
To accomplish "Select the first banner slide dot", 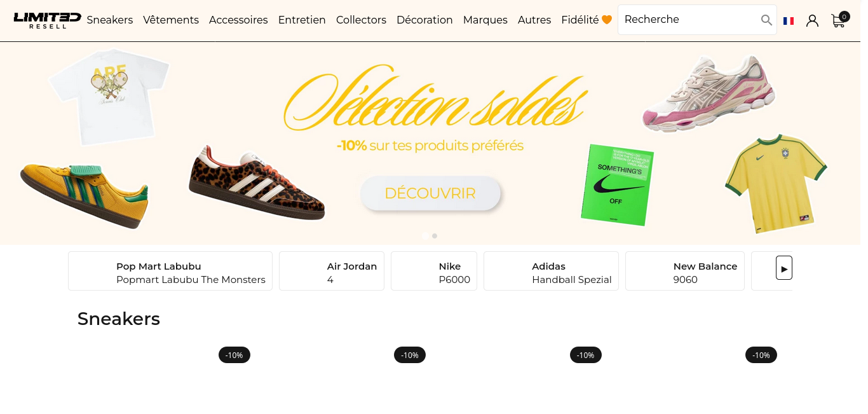I will (x=425, y=236).
